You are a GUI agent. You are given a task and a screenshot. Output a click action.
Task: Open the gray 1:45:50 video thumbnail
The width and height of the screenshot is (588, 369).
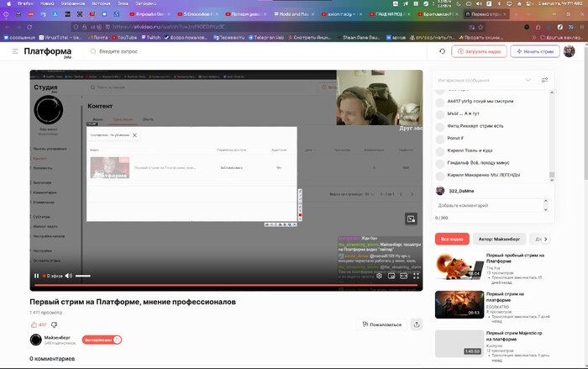(459, 344)
